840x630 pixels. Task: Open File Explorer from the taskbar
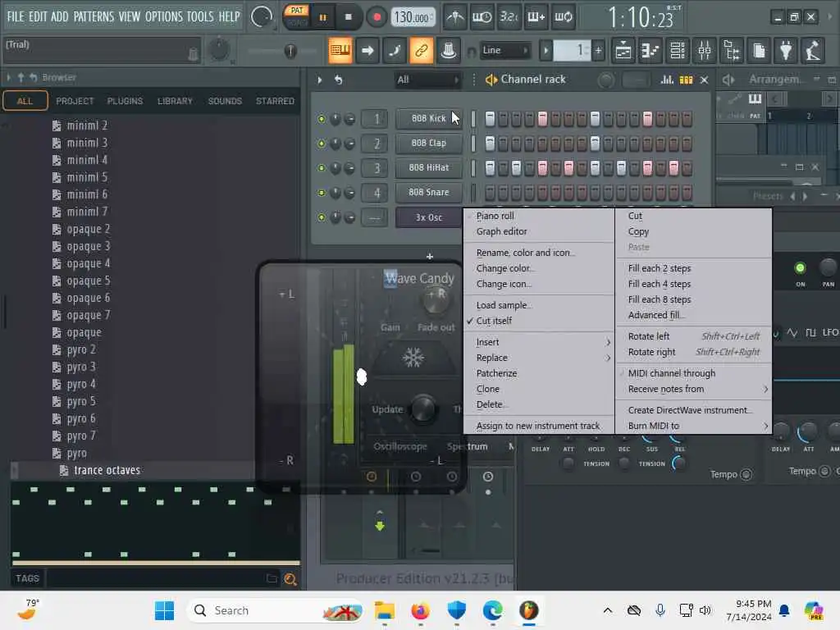(x=385, y=610)
